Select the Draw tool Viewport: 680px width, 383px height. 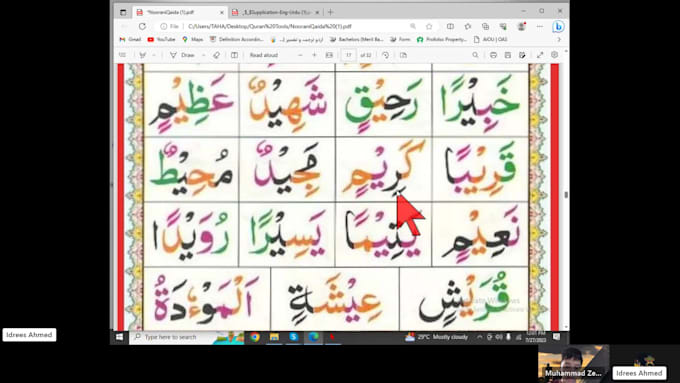182,55
